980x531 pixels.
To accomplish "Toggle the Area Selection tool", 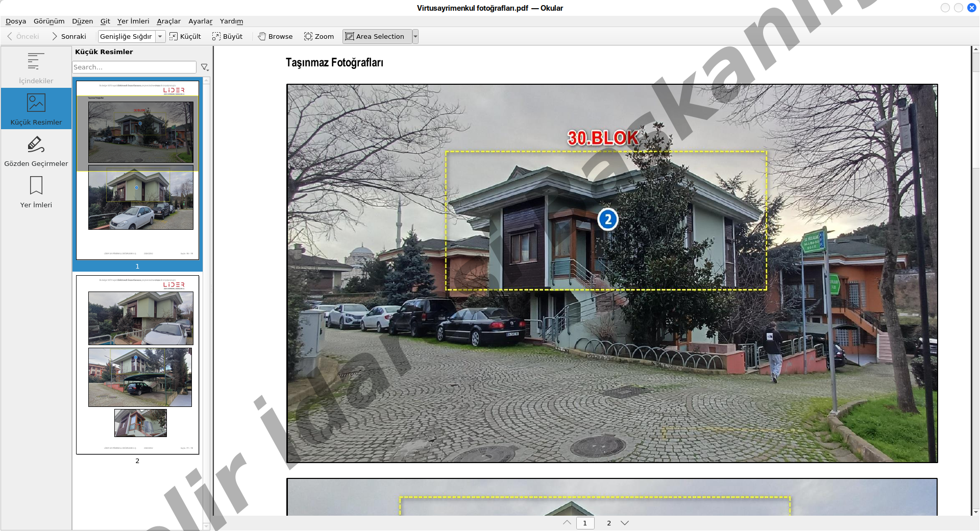I will [x=377, y=36].
